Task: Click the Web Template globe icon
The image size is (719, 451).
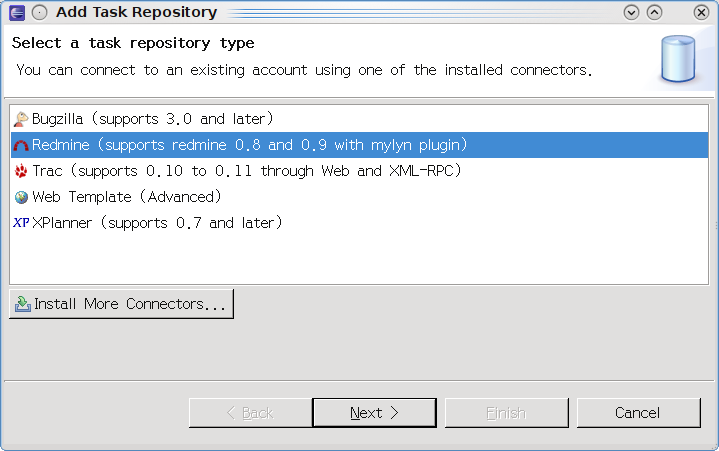Action: (x=21, y=197)
